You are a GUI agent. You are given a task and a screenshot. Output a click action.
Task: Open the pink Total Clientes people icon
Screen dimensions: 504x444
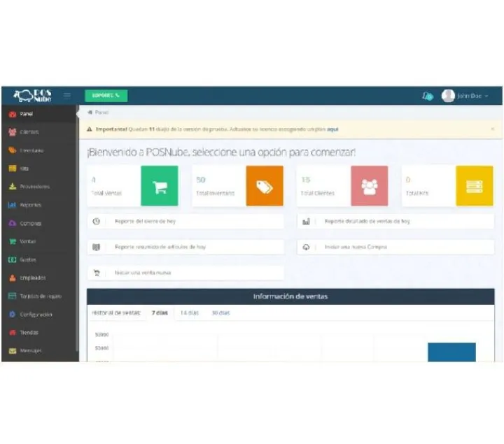click(369, 186)
